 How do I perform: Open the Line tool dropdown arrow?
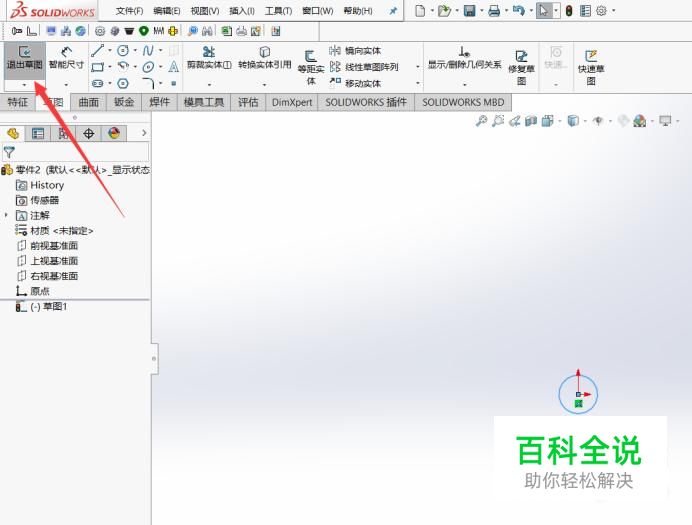(109, 50)
